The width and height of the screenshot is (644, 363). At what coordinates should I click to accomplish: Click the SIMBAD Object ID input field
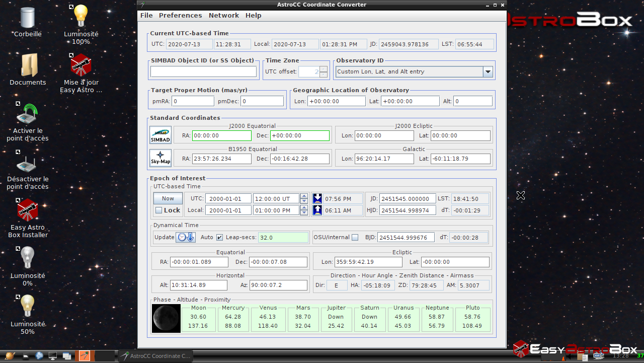203,71
